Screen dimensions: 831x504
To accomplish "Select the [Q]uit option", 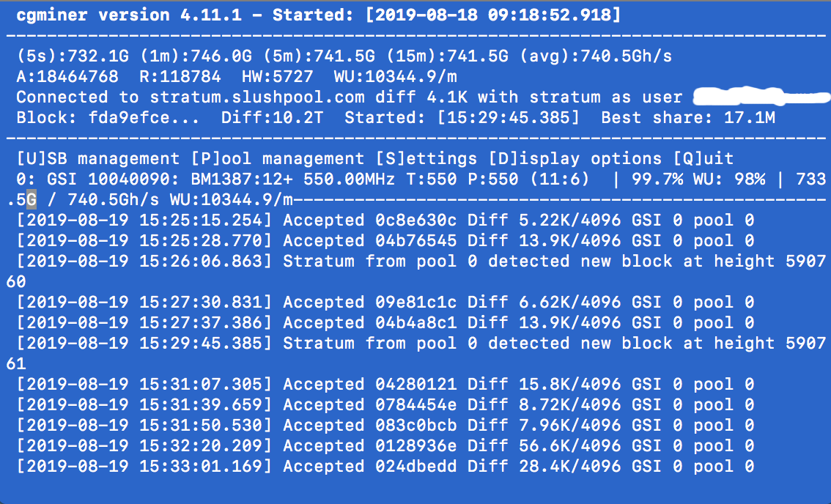I will pos(703,158).
